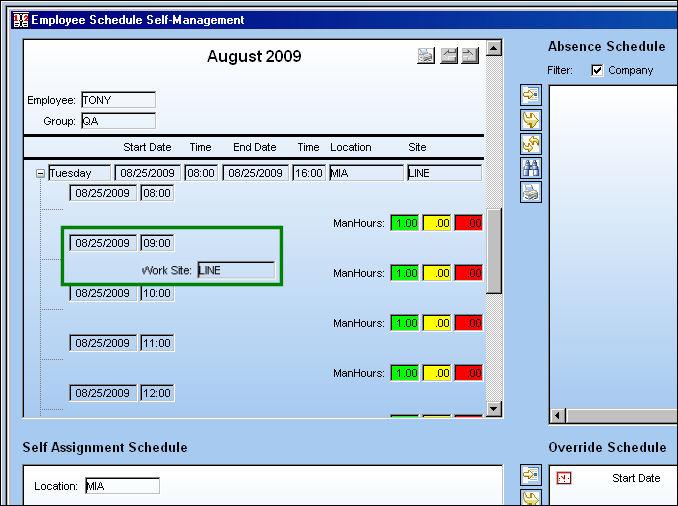Click the date field beside 11:00

pyautogui.click(x=103, y=343)
